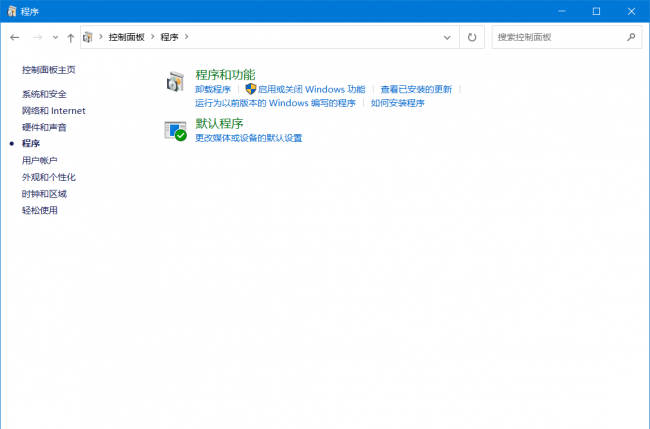The width and height of the screenshot is (650, 429).
Task: Go up one level with the up arrow
Action: coord(70,38)
